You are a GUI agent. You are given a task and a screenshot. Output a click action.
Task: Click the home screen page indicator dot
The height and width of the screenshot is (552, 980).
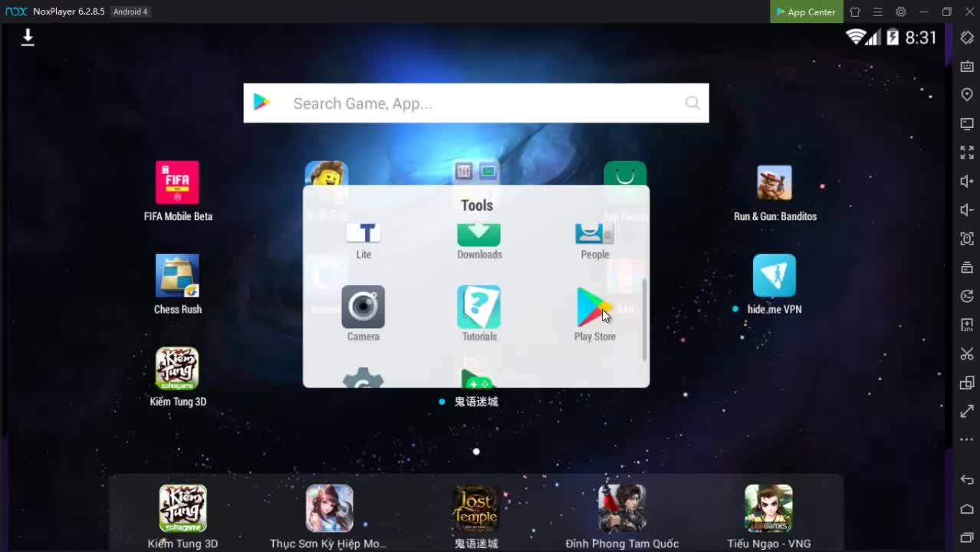pos(476,452)
